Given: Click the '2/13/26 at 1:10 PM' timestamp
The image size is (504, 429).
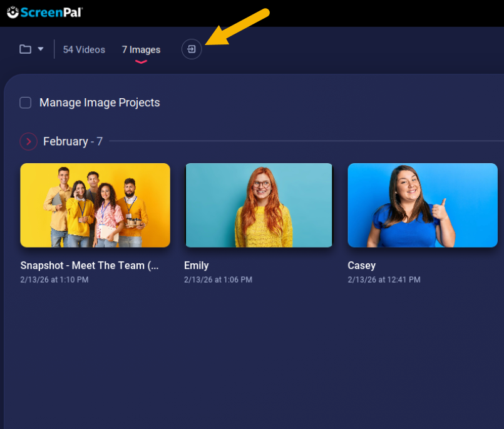Looking at the screenshot, I should (54, 280).
